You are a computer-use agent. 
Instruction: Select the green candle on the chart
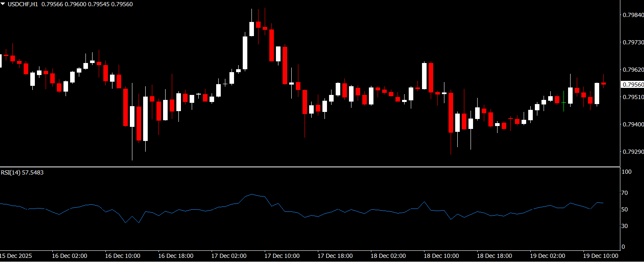click(563, 102)
